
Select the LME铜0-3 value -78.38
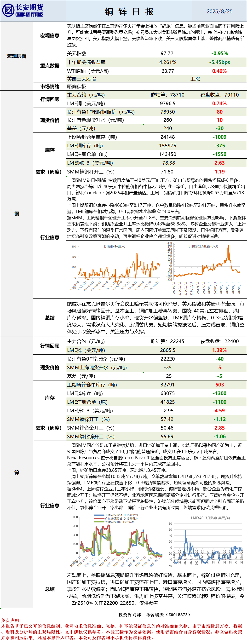click(x=167, y=163)
